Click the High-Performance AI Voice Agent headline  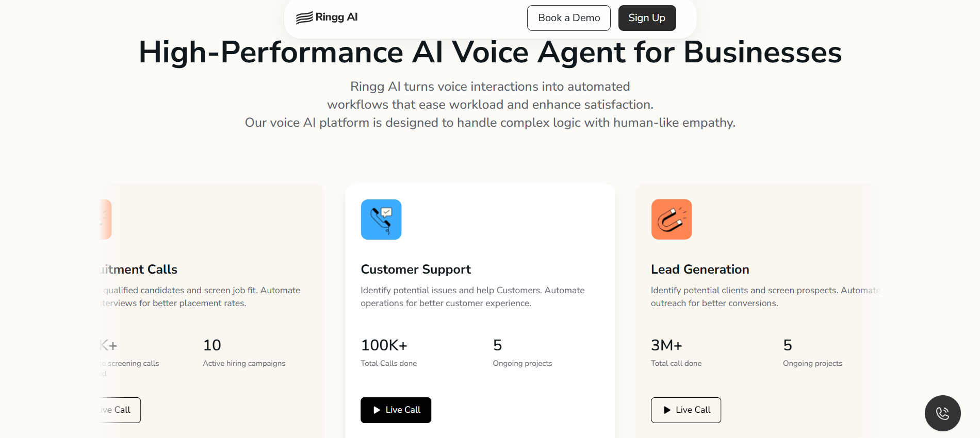tap(490, 53)
